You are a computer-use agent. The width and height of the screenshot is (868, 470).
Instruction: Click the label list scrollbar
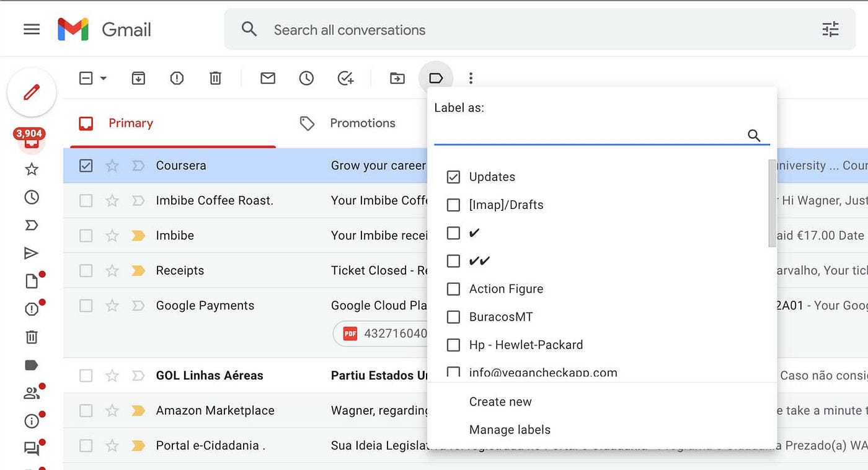click(x=772, y=203)
